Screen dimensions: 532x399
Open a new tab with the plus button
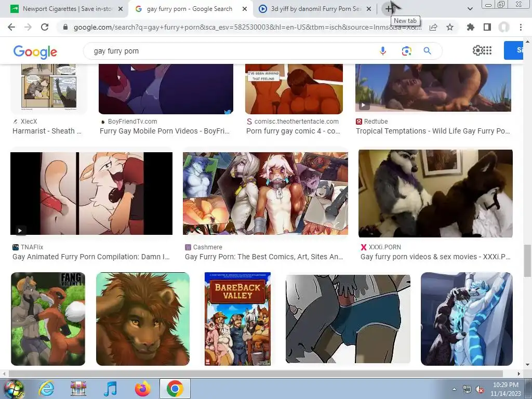tap(389, 9)
